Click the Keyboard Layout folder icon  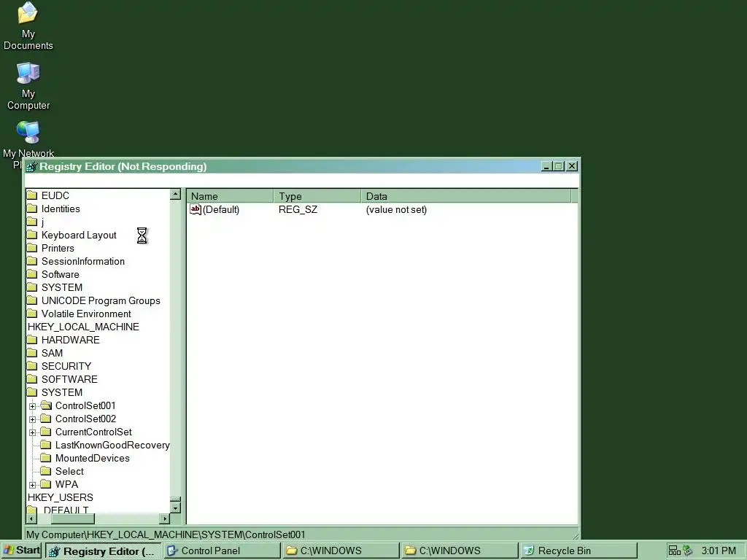32,236
